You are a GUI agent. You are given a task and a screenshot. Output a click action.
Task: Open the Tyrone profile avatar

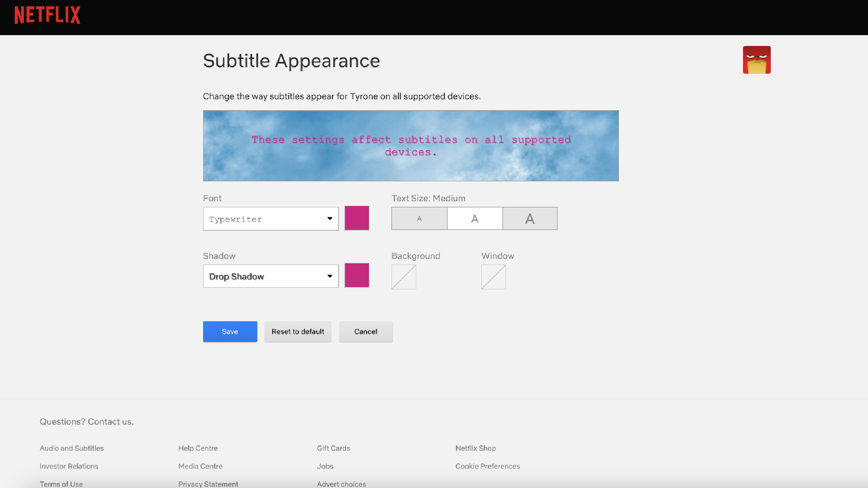pos(756,60)
